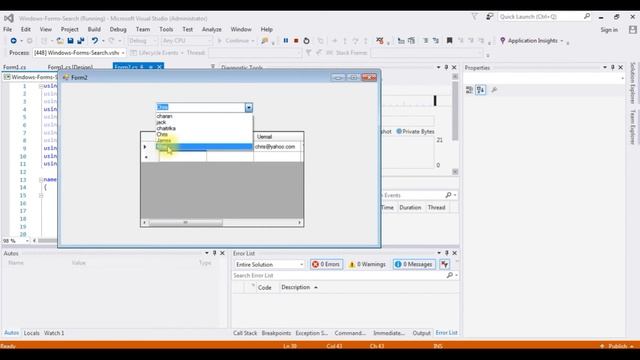
Task: Restart debugging using circular arrow icon
Action: click(307, 40)
